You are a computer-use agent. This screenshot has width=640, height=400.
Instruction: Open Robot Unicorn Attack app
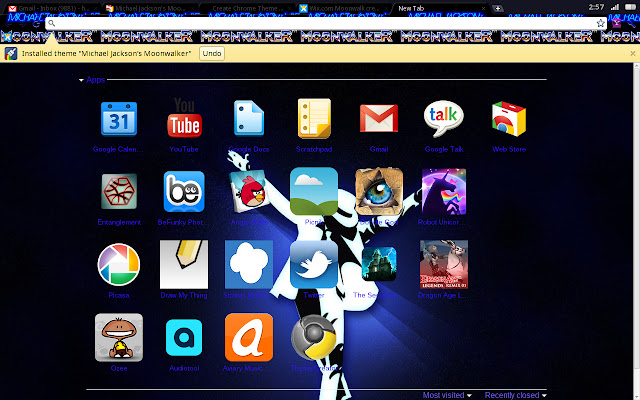point(444,191)
